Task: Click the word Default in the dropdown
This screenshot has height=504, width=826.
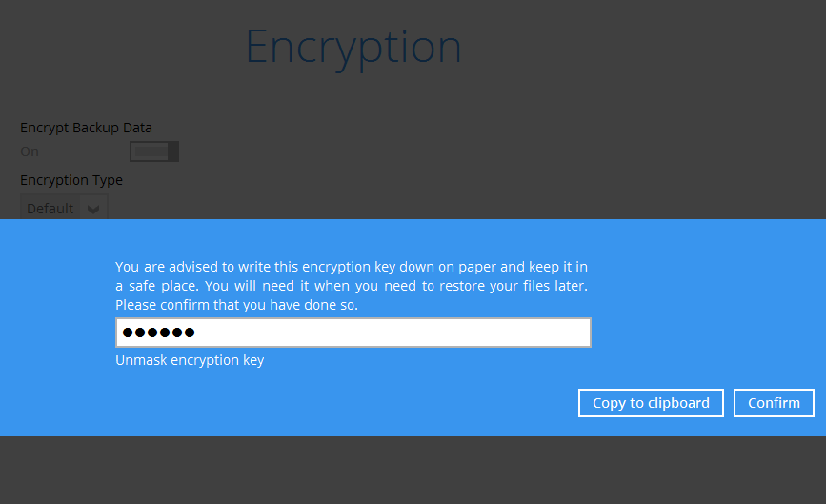Action: click(50, 209)
